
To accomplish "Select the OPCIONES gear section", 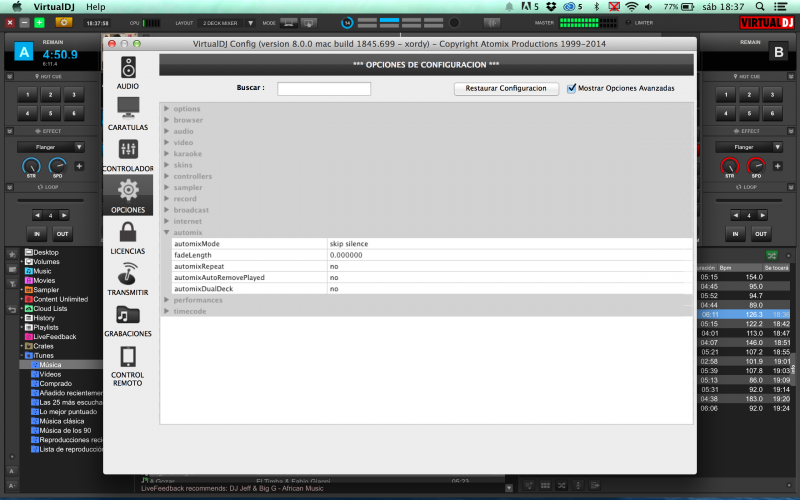I will pyautogui.click(x=128, y=195).
